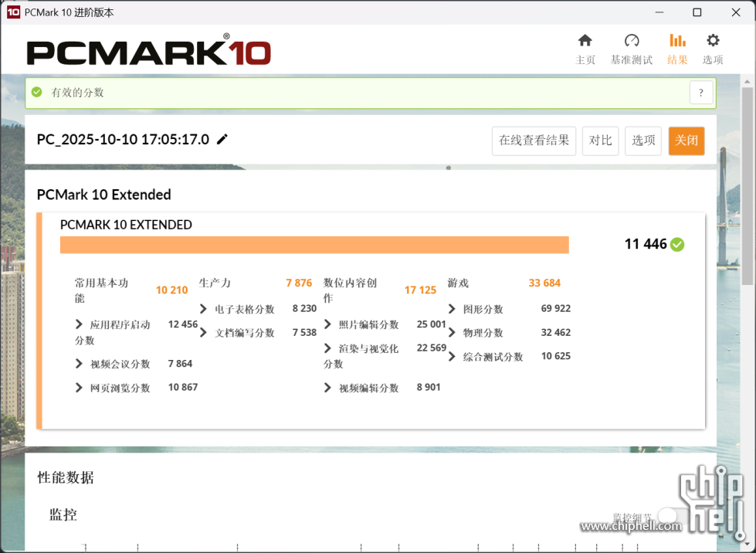The height and width of the screenshot is (553, 756).
Task: Maximize the PCMark 10 window
Action: (x=697, y=12)
